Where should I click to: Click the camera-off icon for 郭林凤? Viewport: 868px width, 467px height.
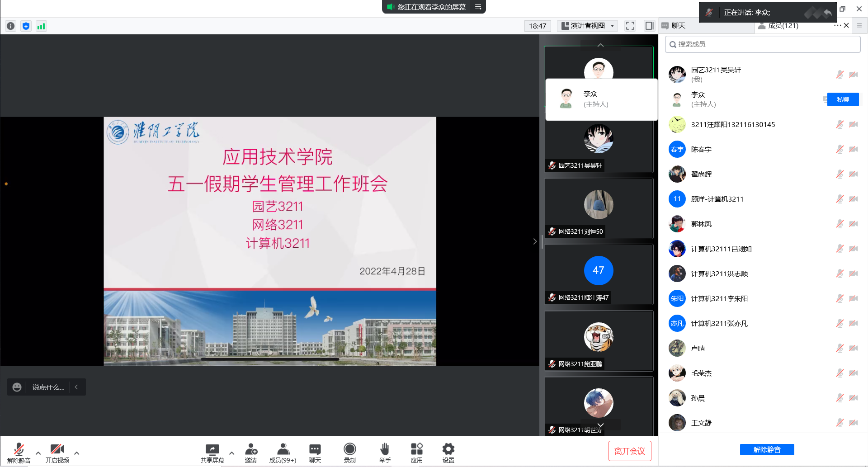tap(854, 224)
